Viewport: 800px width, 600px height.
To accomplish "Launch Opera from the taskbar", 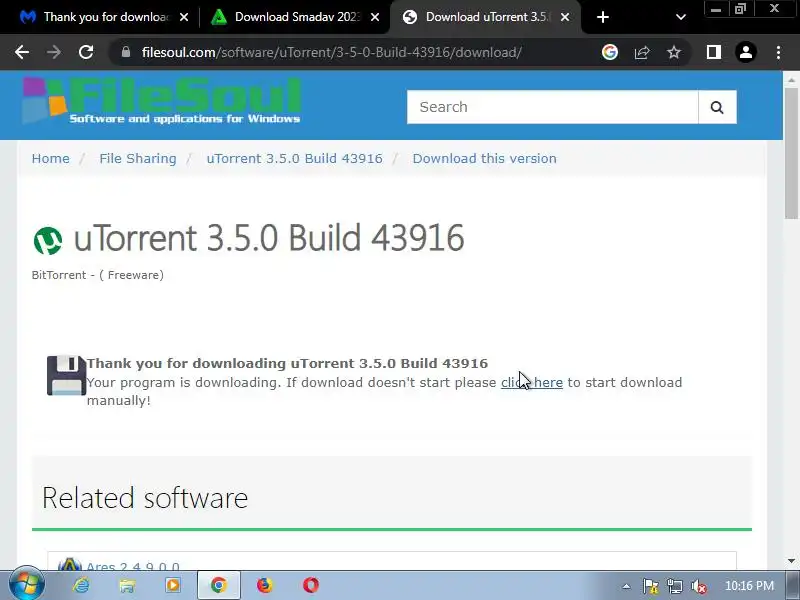I will tap(311, 585).
